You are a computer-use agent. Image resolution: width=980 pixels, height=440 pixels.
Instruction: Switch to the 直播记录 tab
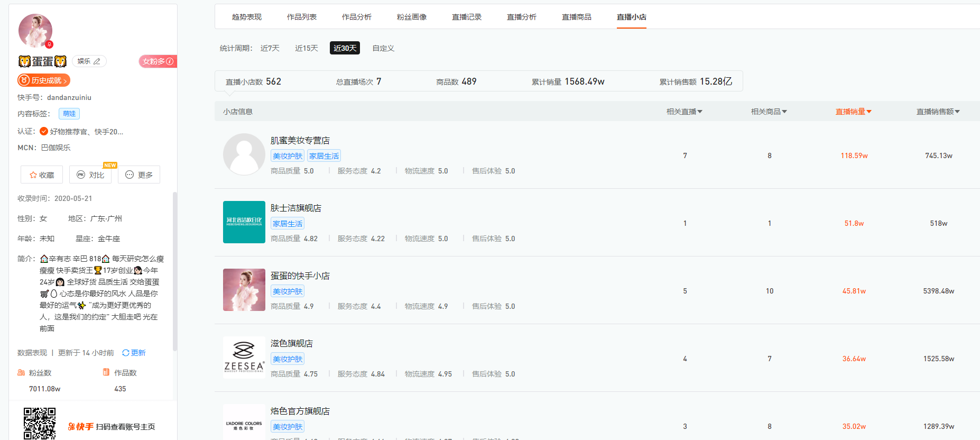coord(467,17)
